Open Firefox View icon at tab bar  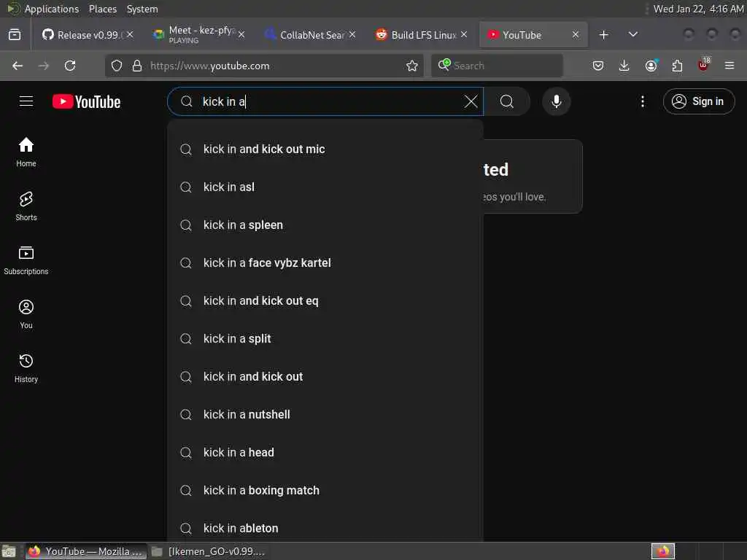point(15,35)
